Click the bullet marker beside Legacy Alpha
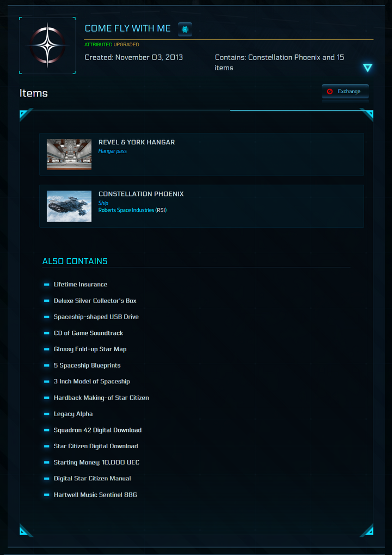The image size is (392, 555). click(47, 414)
